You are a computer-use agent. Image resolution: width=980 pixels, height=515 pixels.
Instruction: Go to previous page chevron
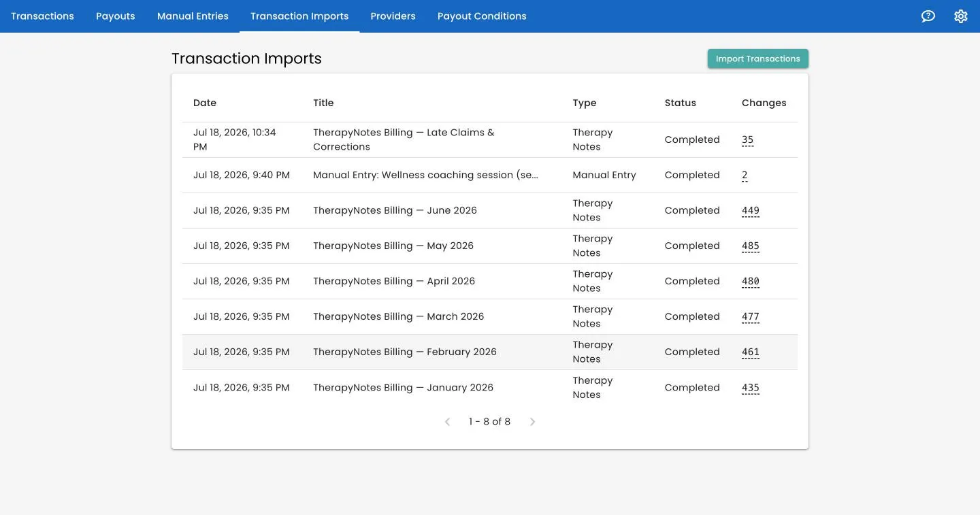(447, 422)
